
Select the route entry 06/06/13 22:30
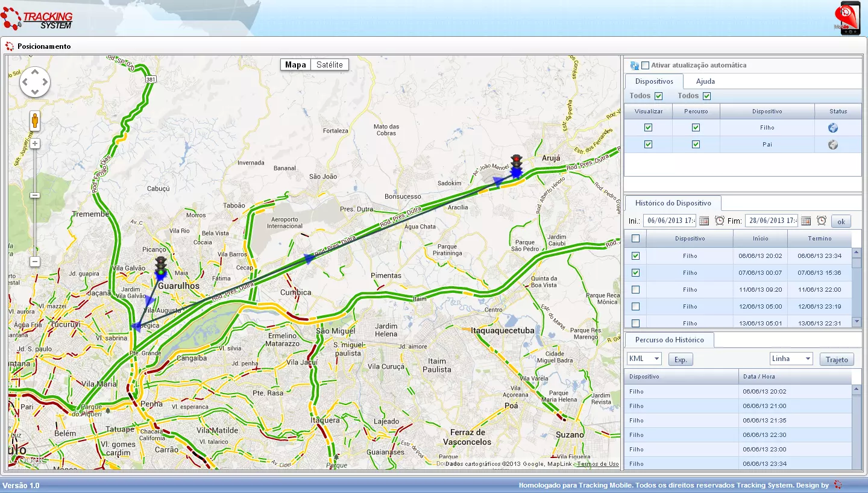[x=738, y=435]
